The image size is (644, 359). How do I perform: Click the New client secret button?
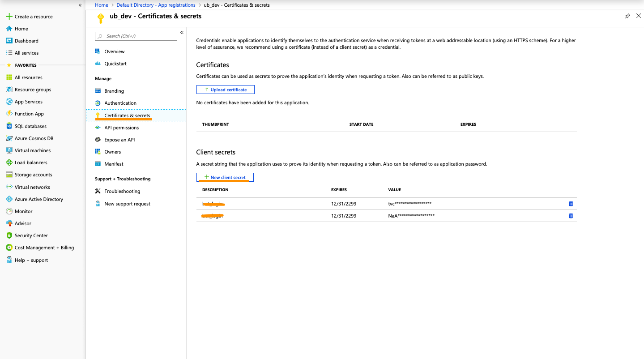225,177
